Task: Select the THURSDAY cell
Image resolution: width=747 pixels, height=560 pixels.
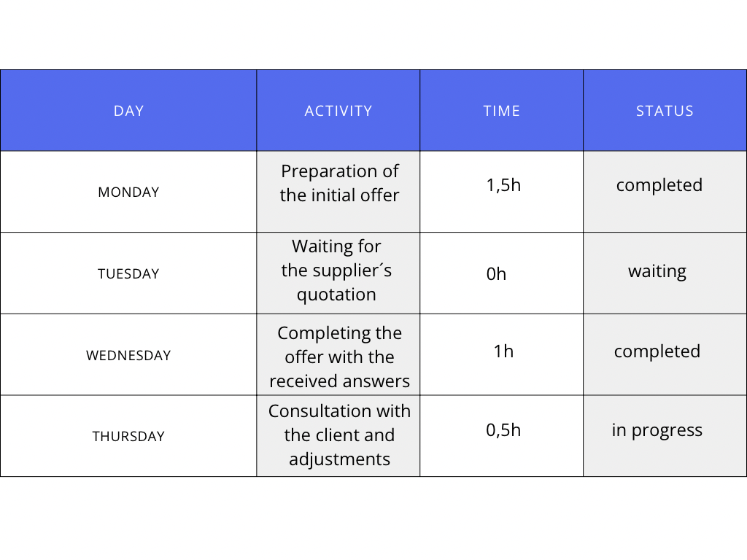Action: 128,437
